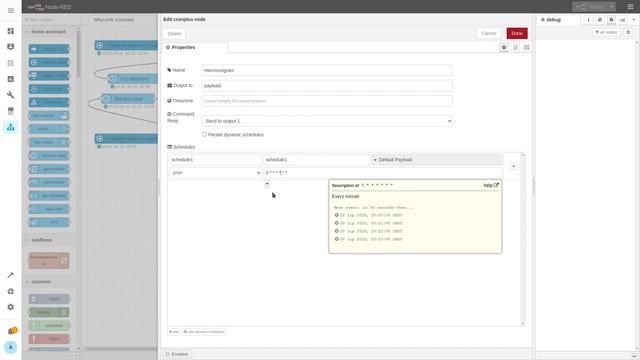The image size is (640, 360).
Task: Remove schedule1 with the x button
Action: [x=513, y=166]
